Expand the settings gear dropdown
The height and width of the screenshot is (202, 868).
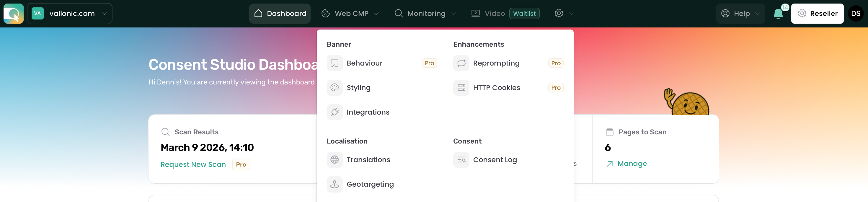(x=564, y=14)
